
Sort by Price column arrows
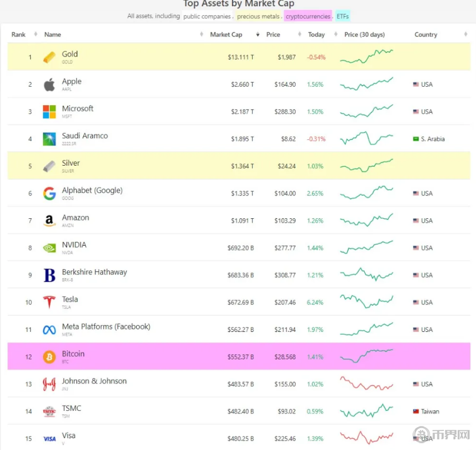click(x=300, y=34)
